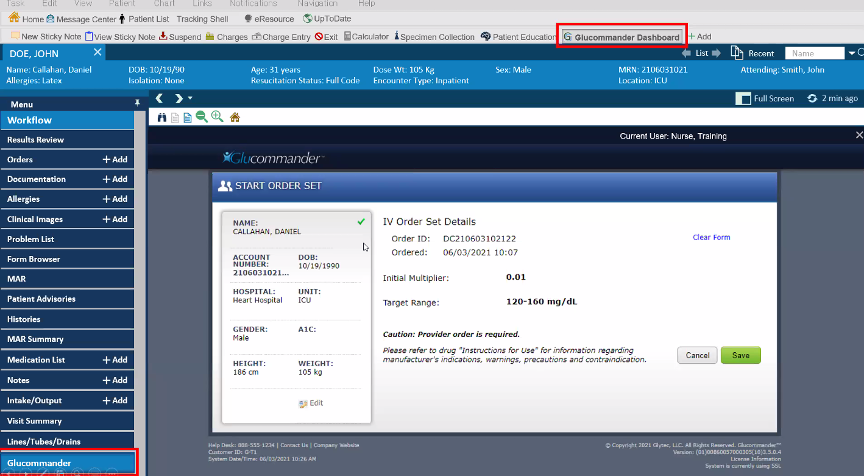Viewport: 864px width, 476px height.
Task: Open eResource link
Action: pos(269,19)
